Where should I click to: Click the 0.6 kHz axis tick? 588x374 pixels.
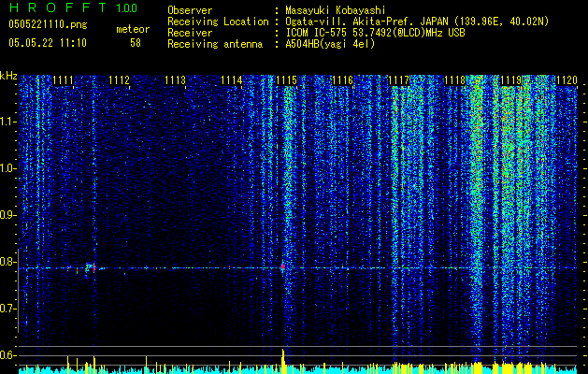(8, 355)
